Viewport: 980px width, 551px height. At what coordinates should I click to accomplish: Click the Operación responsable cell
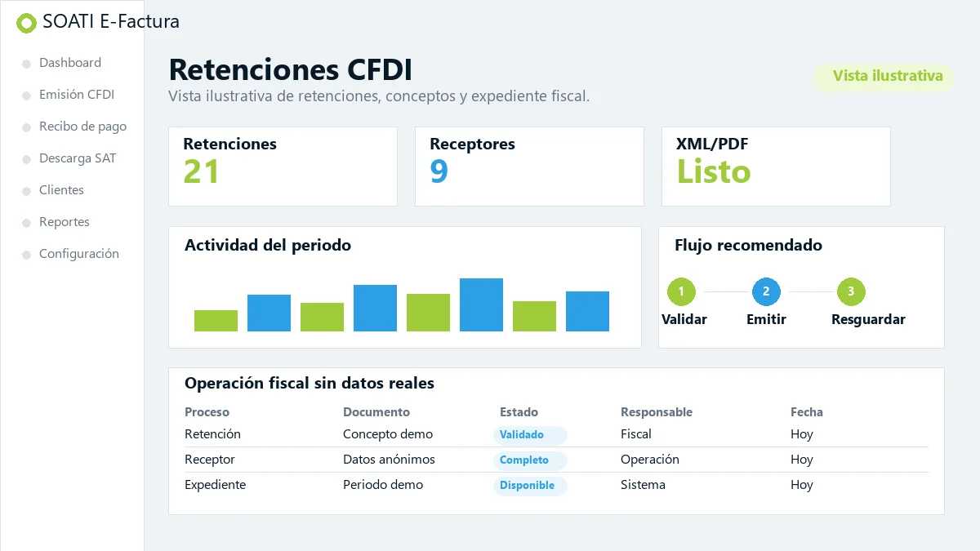pyautogui.click(x=650, y=460)
